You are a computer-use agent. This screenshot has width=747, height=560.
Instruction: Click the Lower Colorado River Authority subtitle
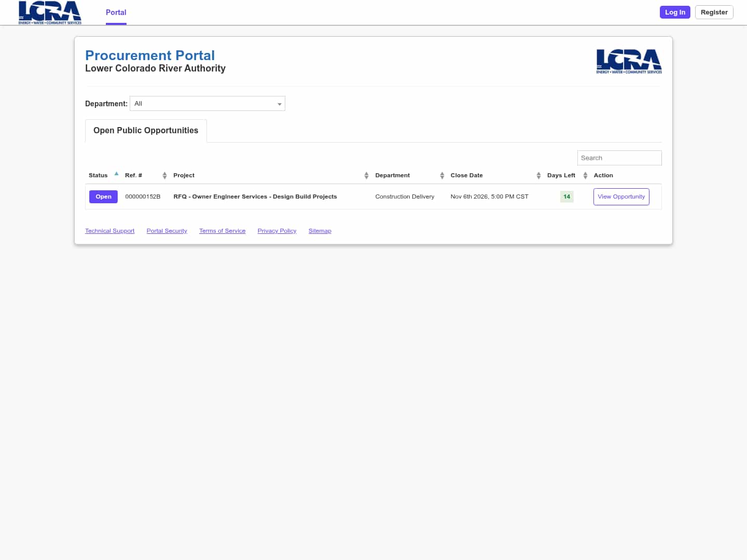pyautogui.click(x=155, y=68)
